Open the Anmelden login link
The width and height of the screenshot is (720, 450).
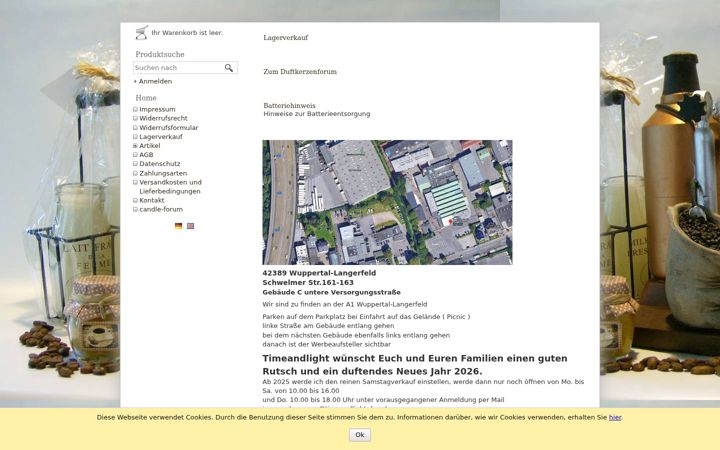[156, 81]
